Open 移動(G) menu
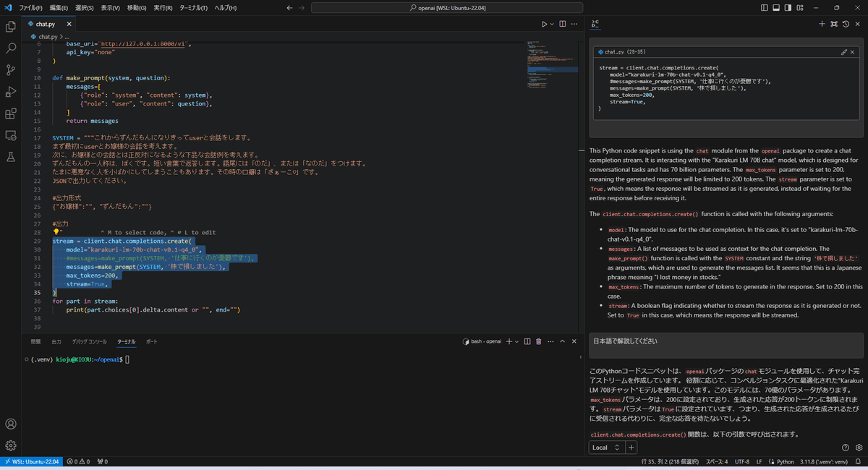Screen dimensions: 868x470 pos(137,7)
